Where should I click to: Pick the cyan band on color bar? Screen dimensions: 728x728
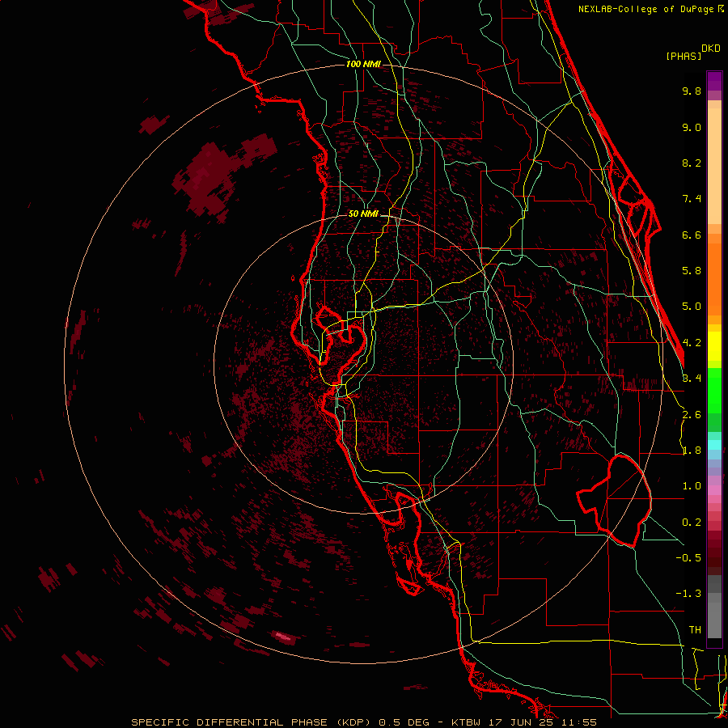point(714,444)
